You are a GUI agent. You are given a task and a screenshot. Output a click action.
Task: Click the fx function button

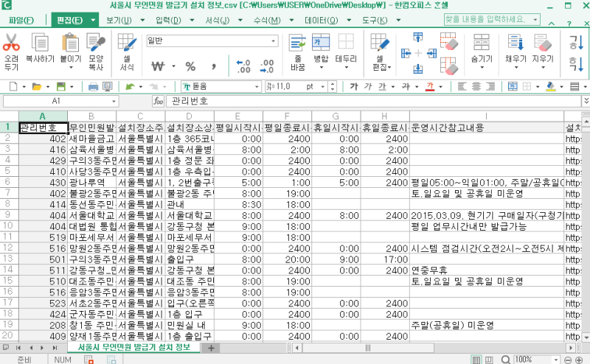[x=158, y=101]
